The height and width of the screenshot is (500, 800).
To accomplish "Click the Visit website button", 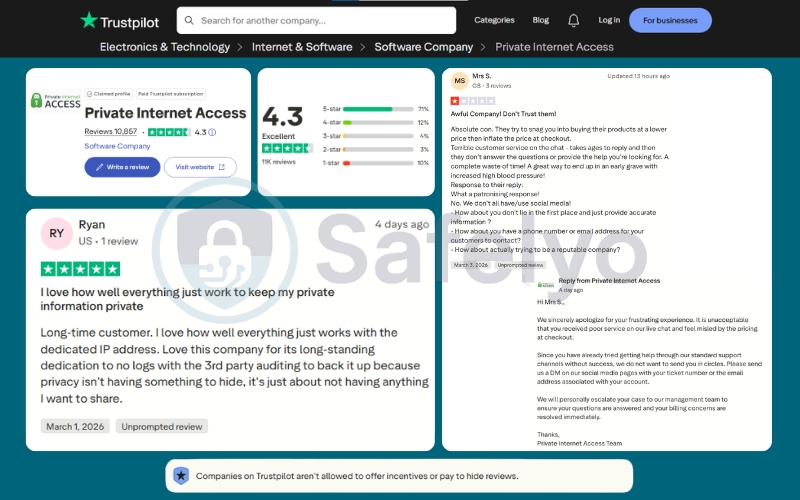I will click(x=200, y=167).
